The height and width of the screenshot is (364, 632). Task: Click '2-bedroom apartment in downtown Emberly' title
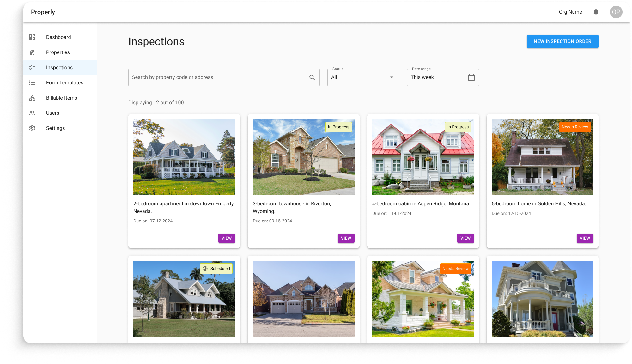tap(184, 208)
